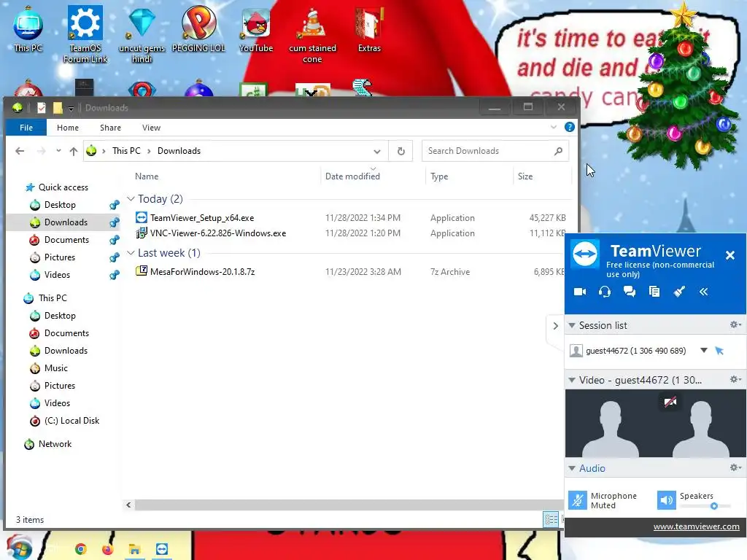The image size is (747, 560).
Task: Open the www.teamviewer.com link
Action: click(x=696, y=526)
